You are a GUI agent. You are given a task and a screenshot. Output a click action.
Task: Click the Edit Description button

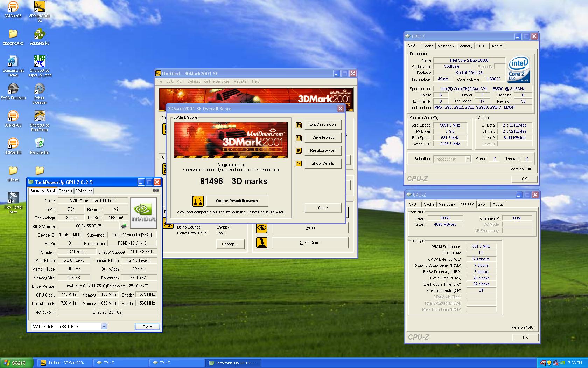tap(323, 125)
